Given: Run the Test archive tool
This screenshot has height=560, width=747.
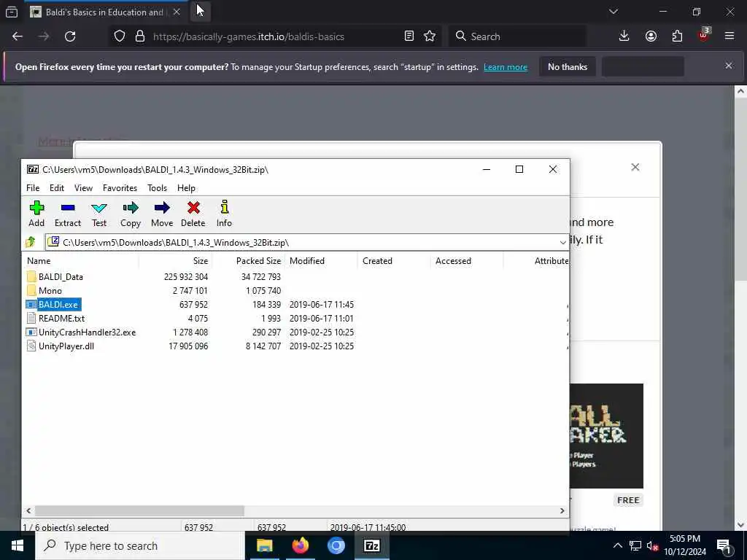Looking at the screenshot, I should [99, 214].
